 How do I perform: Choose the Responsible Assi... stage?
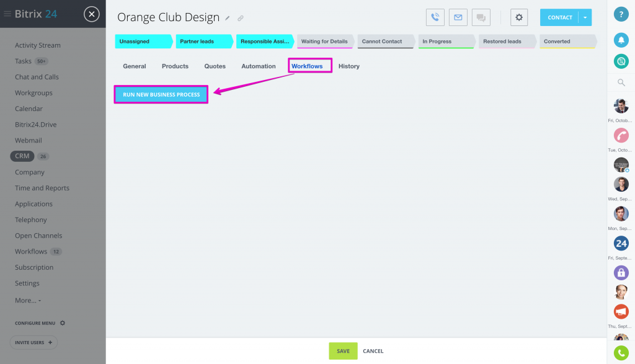(x=265, y=42)
